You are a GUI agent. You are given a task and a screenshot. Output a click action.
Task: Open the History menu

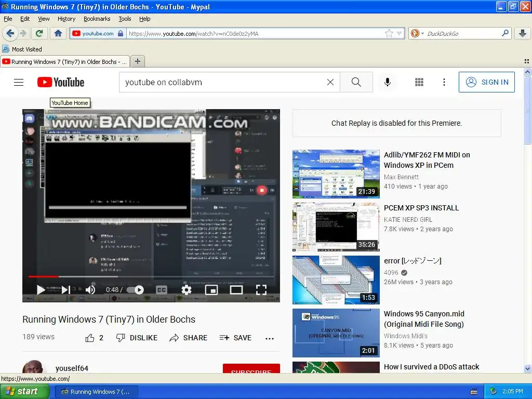coord(66,19)
